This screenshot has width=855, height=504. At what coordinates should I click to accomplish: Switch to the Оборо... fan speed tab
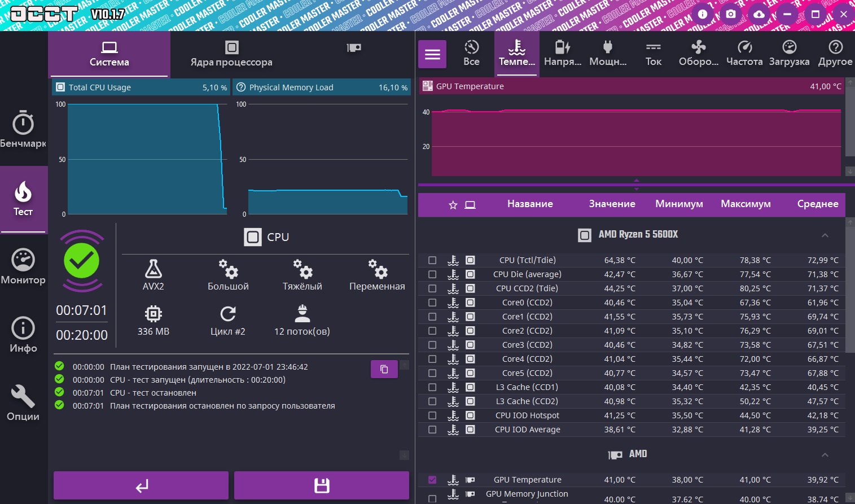(x=699, y=54)
